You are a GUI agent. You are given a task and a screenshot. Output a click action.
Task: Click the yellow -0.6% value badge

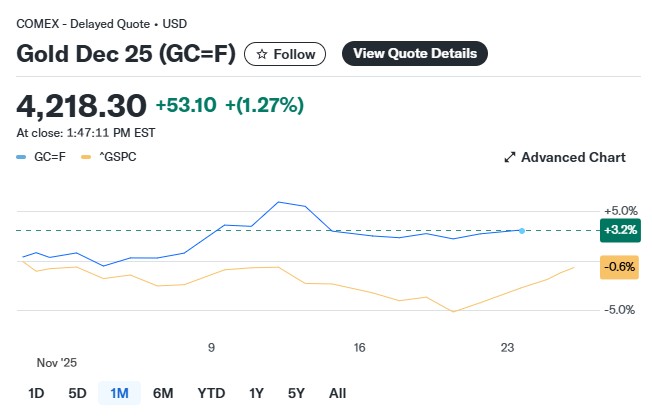pos(620,266)
